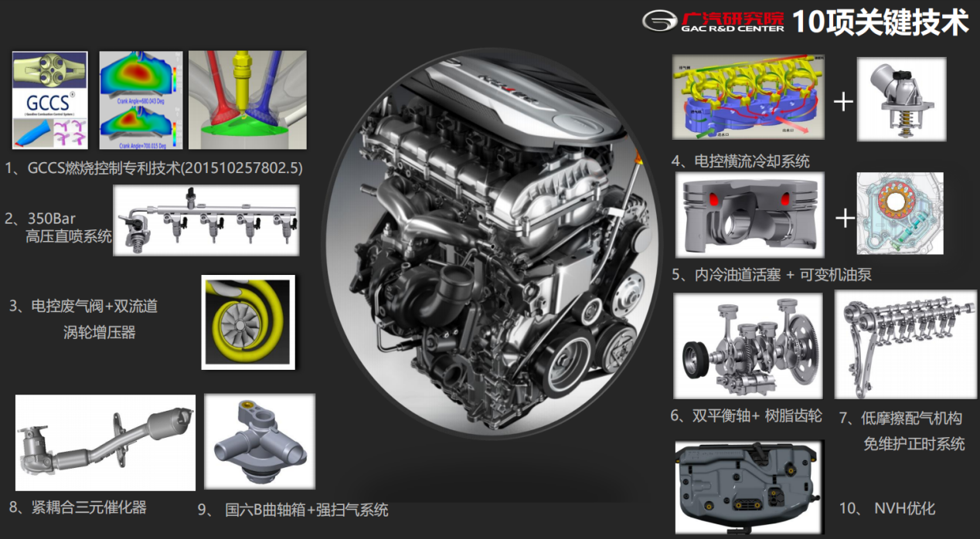The width and height of the screenshot is (980, 539).
Task: Click the variable oil pump image
Action: 900,214
